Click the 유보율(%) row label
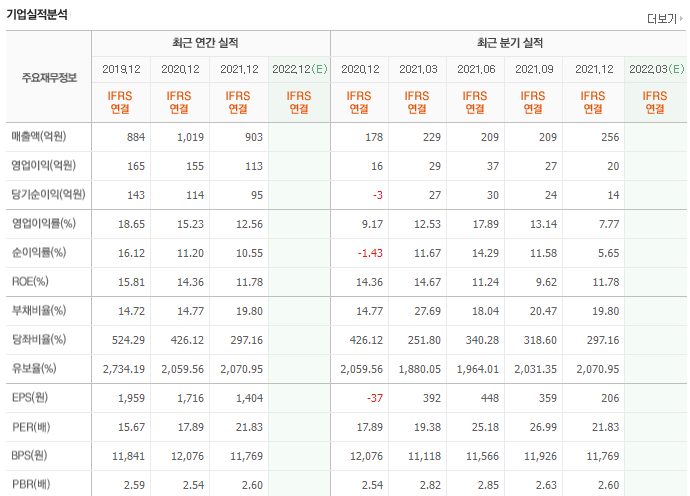690x496 pixels. click(34, 369)
